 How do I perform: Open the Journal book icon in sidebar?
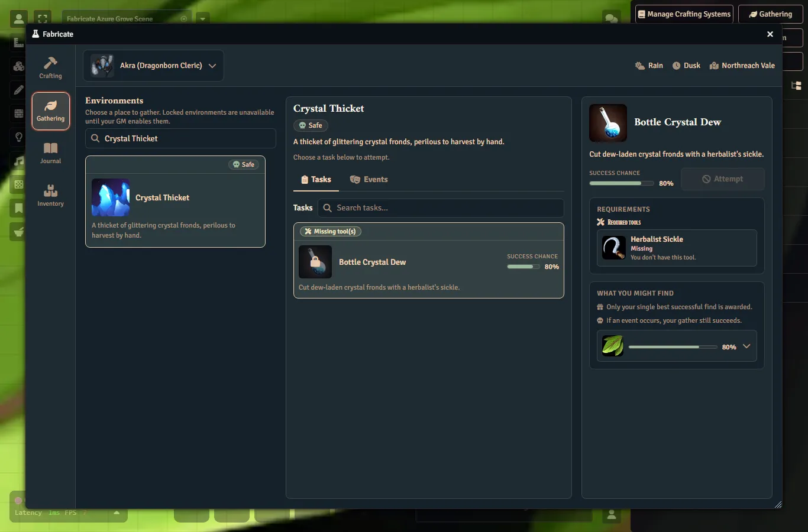pyautogui.click(x=51, y=148)
